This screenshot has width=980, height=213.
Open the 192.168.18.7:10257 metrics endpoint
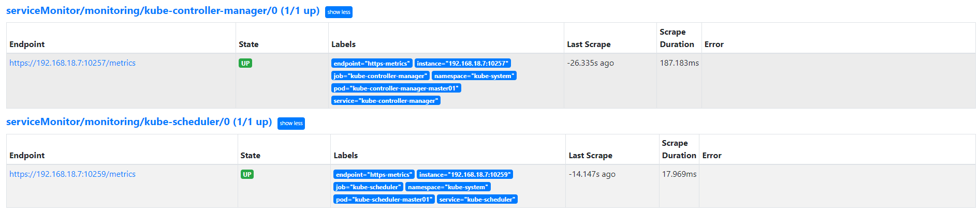[72, 63]
